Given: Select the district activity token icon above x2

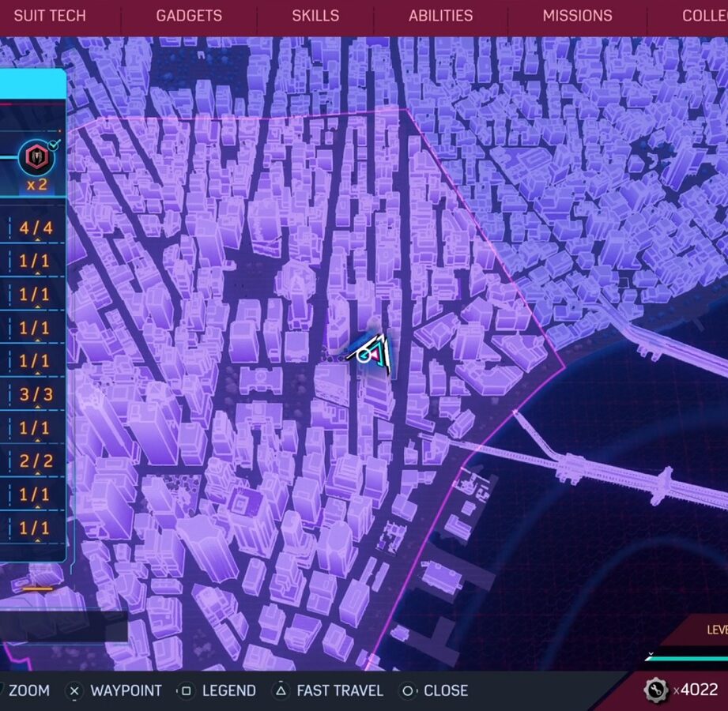Looking at the screenshot, I should point(37,158).
